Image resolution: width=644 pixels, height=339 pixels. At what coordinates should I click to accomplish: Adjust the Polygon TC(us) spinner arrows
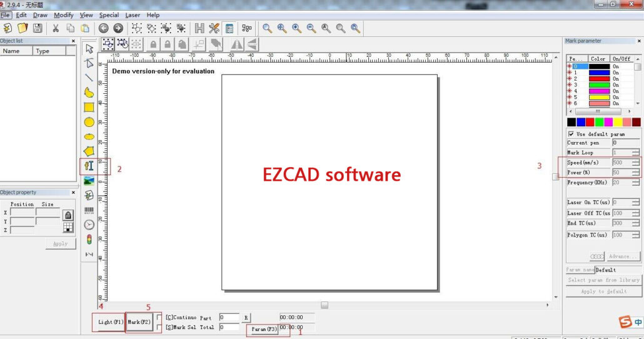[636, 235]
